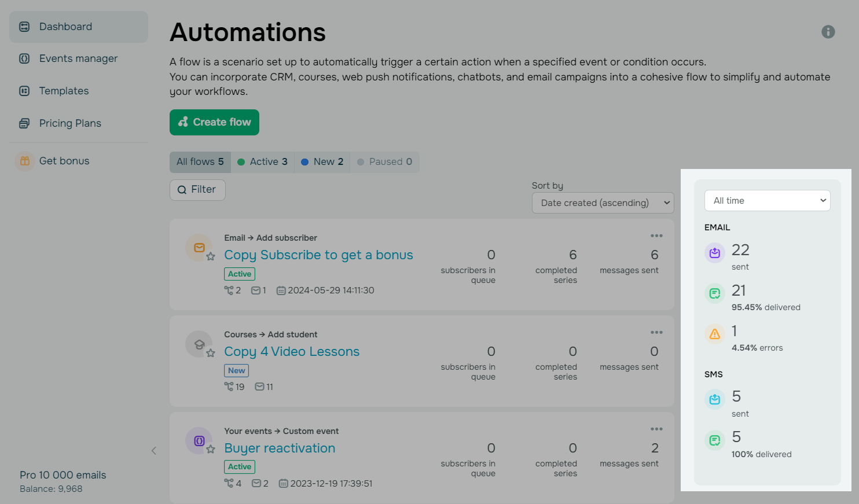Image resolution: width=859 pixels, height=504 pixels.
Task: Open Buyer reactivation flow
Action: 280,448
